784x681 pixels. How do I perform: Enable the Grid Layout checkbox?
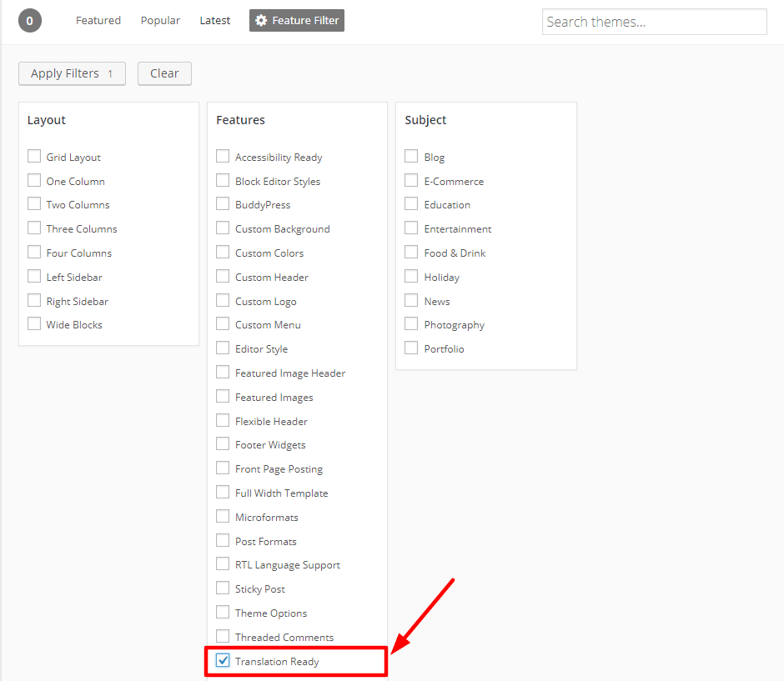click(x=34, y=157)
